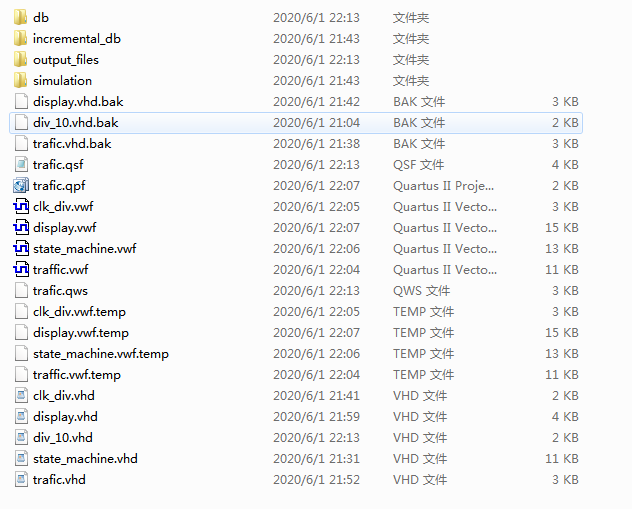Click the "15 KB" size of display.vwf

pos(562,228)
